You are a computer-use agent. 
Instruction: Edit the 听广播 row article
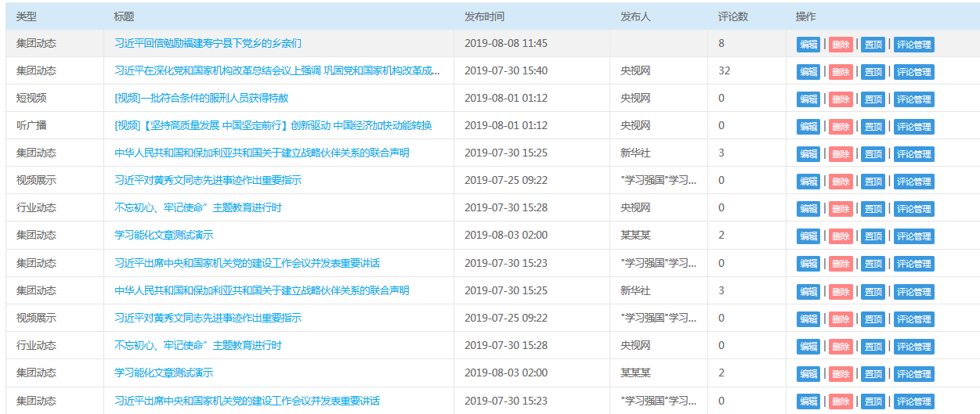(808, 127)
